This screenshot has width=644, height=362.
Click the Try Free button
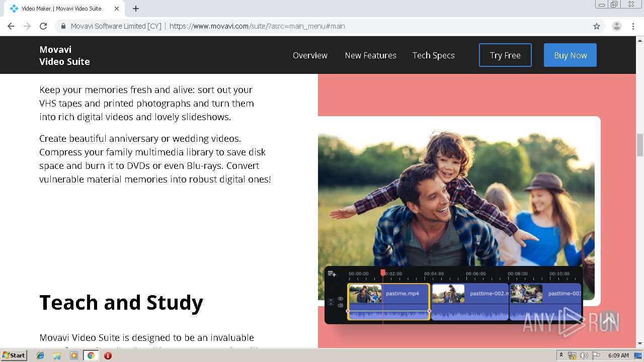pos(505,55)
